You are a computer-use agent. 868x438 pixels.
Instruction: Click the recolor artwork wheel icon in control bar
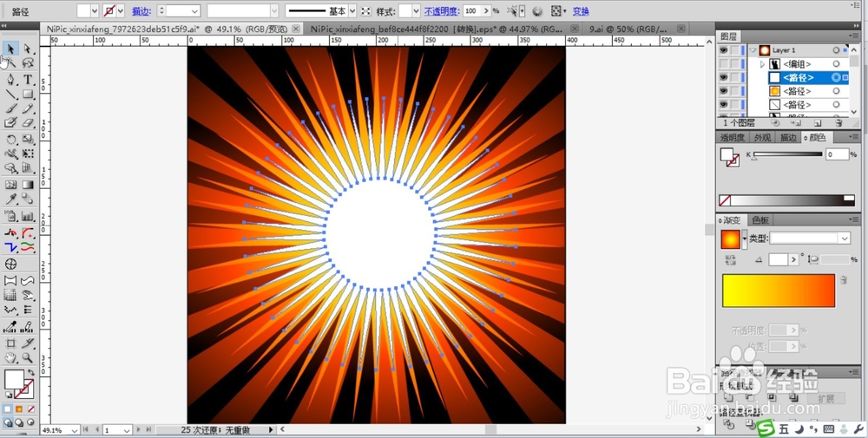[x=537, y=11]
